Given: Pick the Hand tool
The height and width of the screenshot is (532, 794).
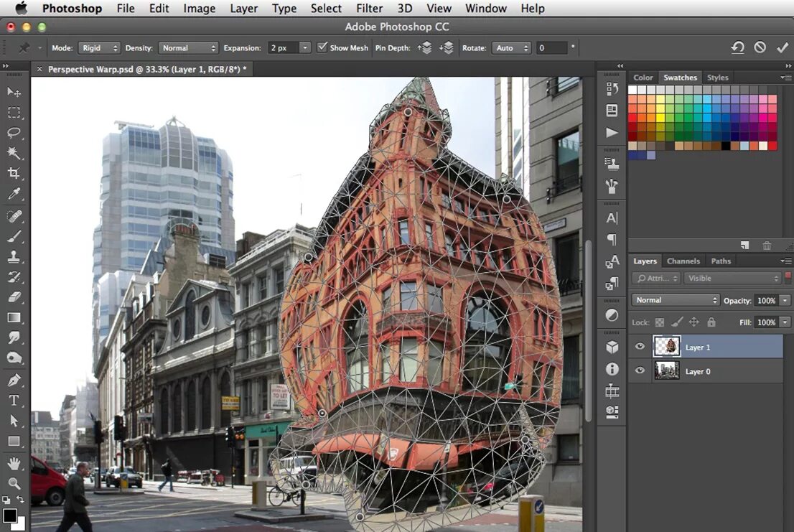Looking at the screenshot, I should (14, 462).
